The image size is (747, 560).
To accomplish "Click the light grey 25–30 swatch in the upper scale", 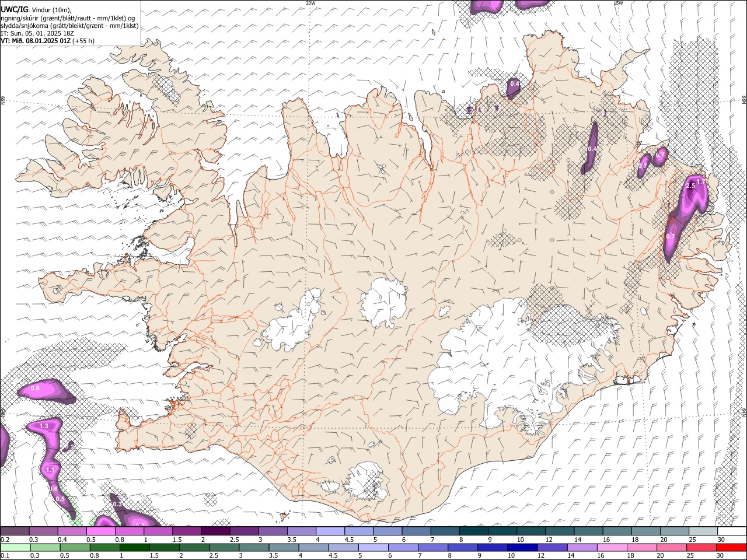I will [x=703, y=531].
